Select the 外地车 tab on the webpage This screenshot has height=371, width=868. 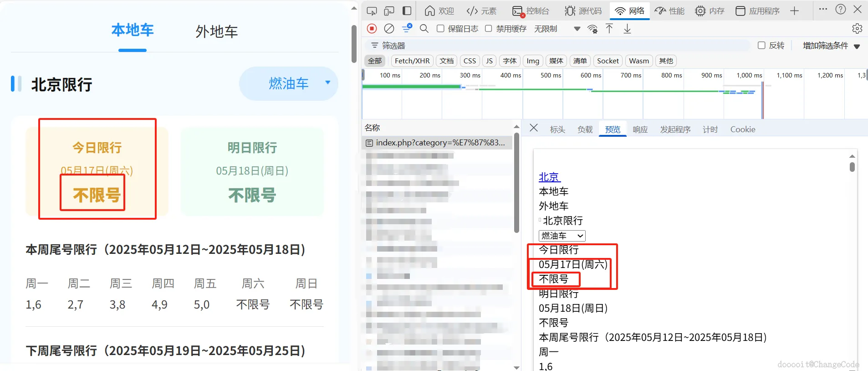click(217, 31)
